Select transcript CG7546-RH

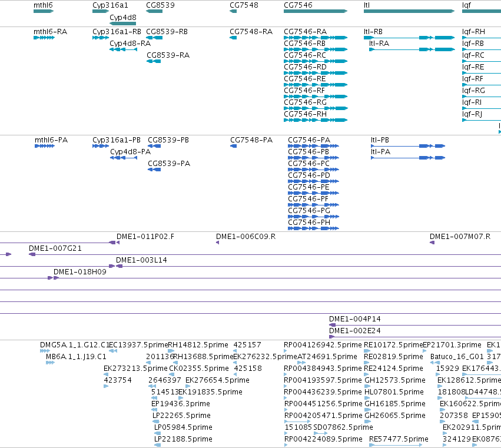pos(316,120)
